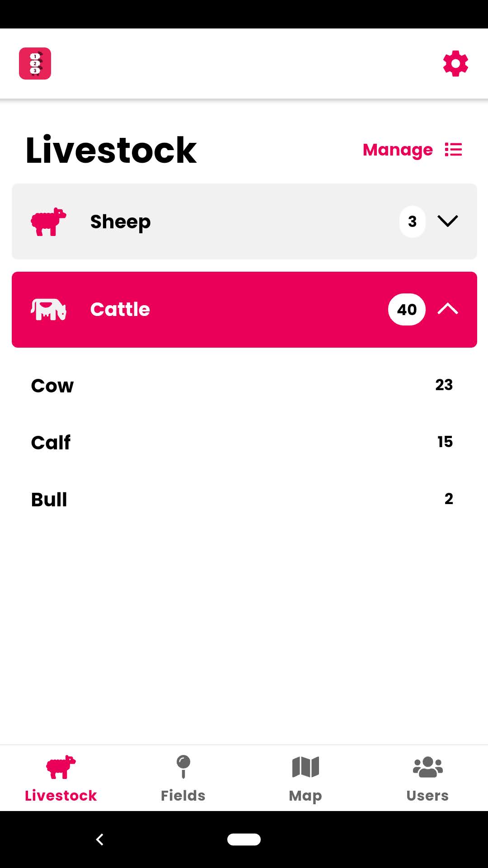Tap the Map icon in bottom bar
Viewport: 488px width, 868px height.
click(305, 767)
